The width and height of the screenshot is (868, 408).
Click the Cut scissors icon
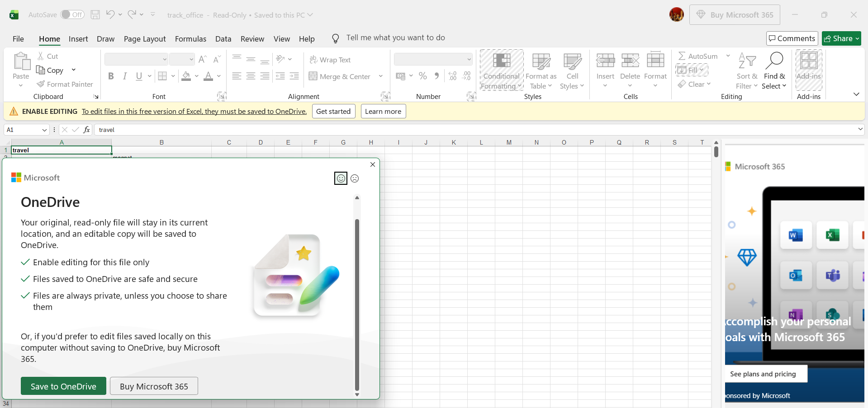click(41, 56)
